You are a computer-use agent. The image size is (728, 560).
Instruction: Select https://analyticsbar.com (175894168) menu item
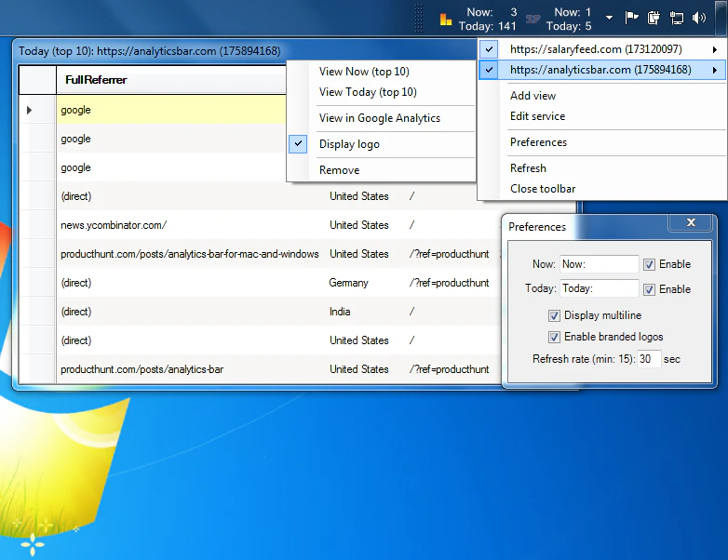pyautogui.click(x=602, y=70)
